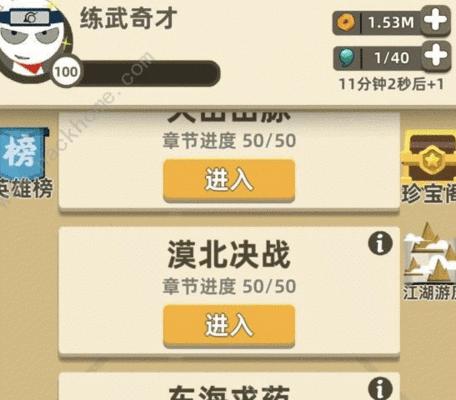
Task: Tap the gold coin currency icon
Action: 346,23
